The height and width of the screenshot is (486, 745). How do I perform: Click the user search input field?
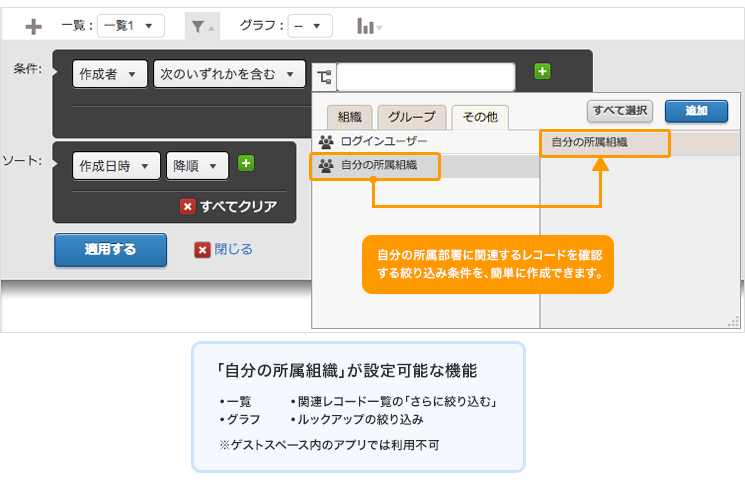click(x=426, y=77)
